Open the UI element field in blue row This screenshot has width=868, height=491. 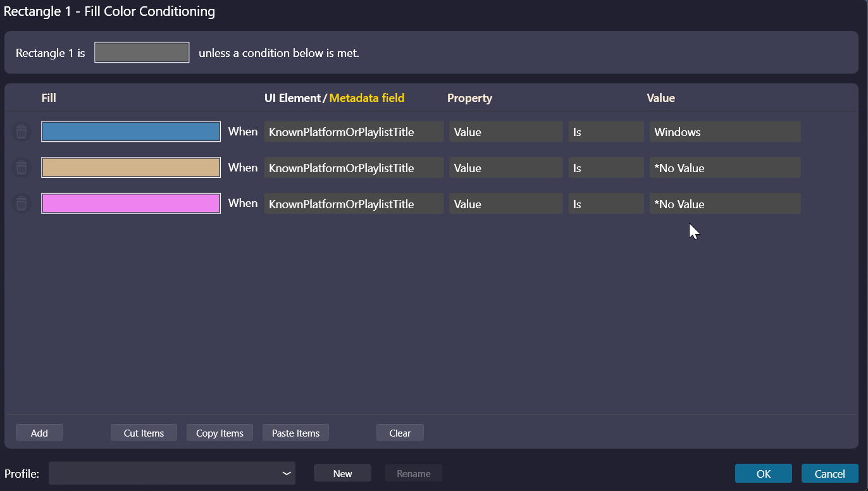[x=354, y=132]
